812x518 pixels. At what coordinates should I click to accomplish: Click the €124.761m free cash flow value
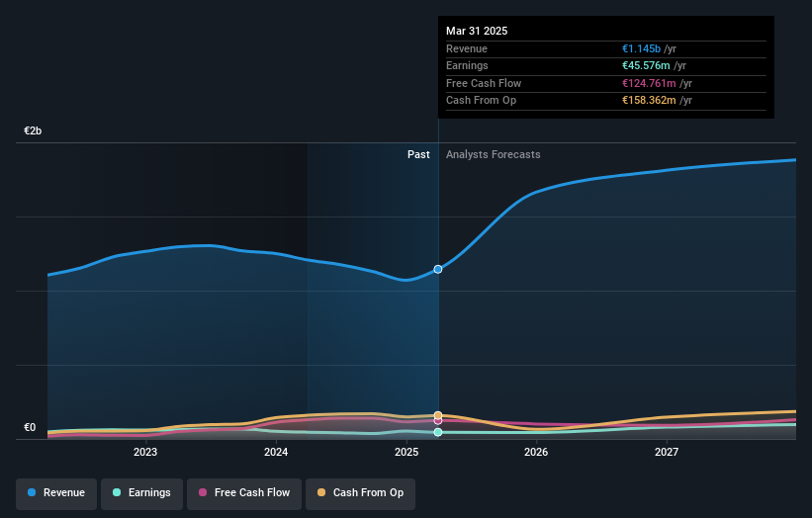[649, 83]
